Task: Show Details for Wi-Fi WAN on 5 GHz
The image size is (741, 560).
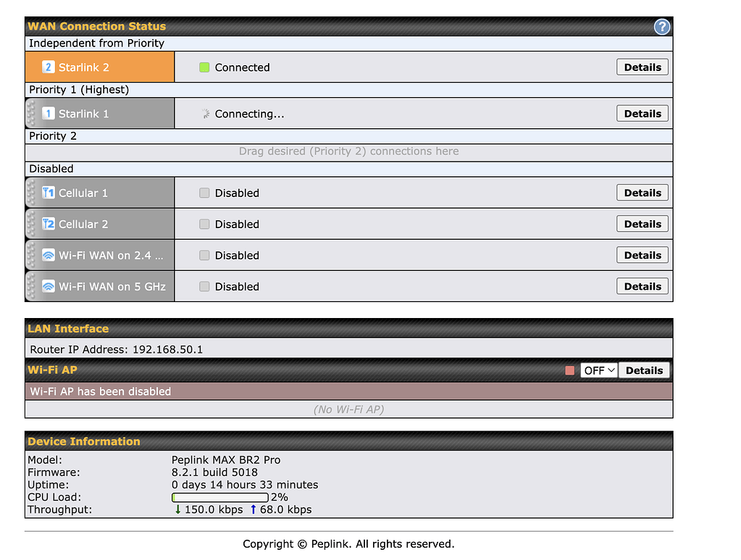Action: coord(642,286)
